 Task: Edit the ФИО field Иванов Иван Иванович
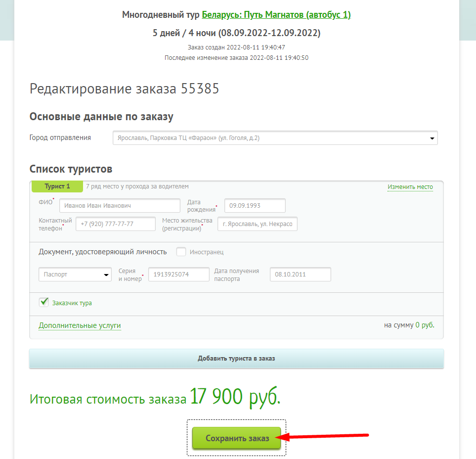[x=120, y=206]
